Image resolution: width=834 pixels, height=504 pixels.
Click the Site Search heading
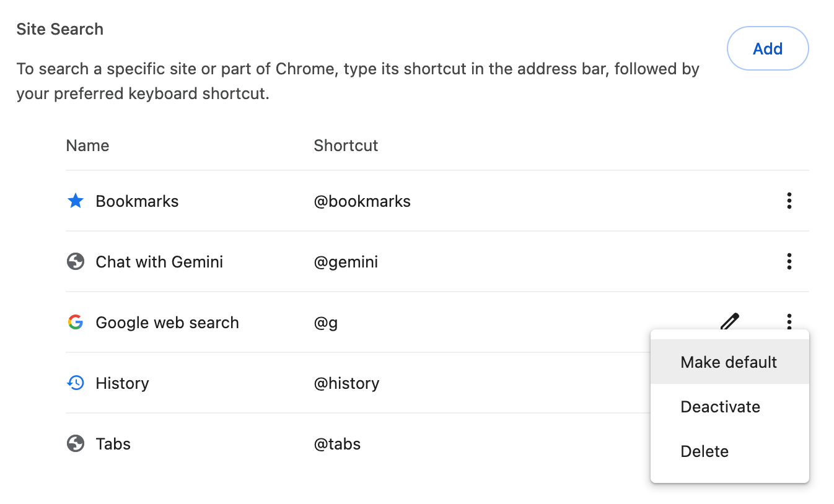59,28
